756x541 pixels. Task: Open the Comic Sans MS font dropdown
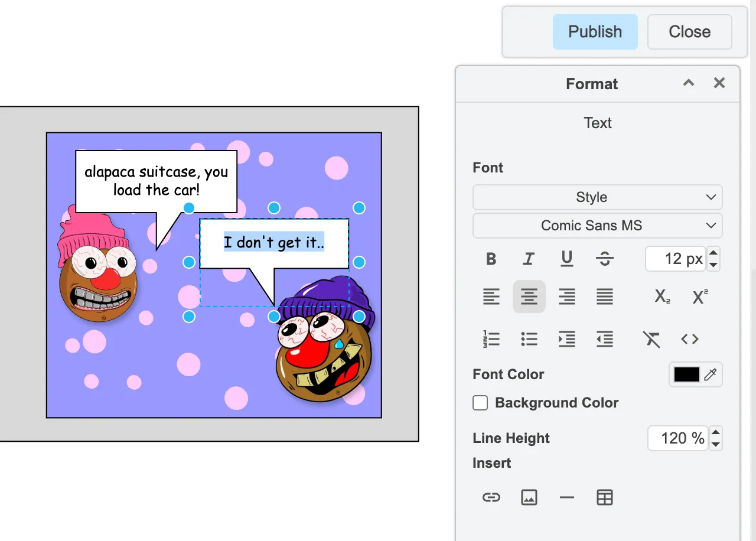pyautogui.click(x=597, y=226)
